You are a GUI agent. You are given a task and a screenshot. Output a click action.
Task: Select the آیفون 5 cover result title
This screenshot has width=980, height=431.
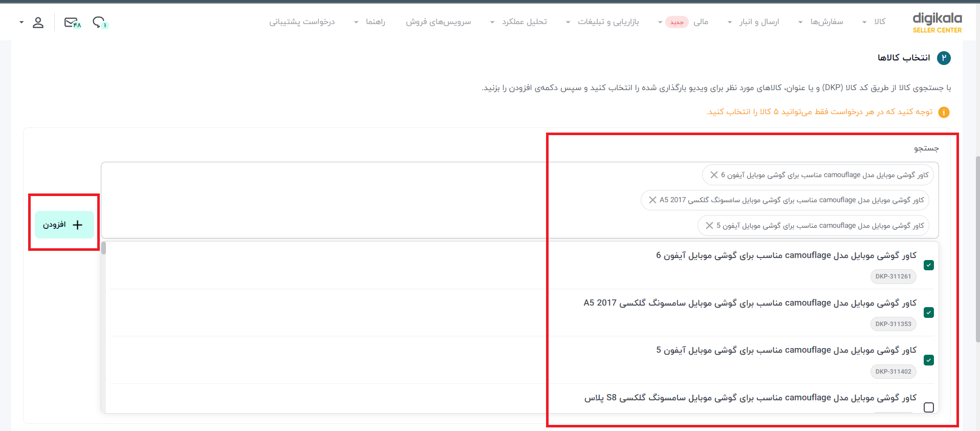pyautogui.click(x=787, y=350)
